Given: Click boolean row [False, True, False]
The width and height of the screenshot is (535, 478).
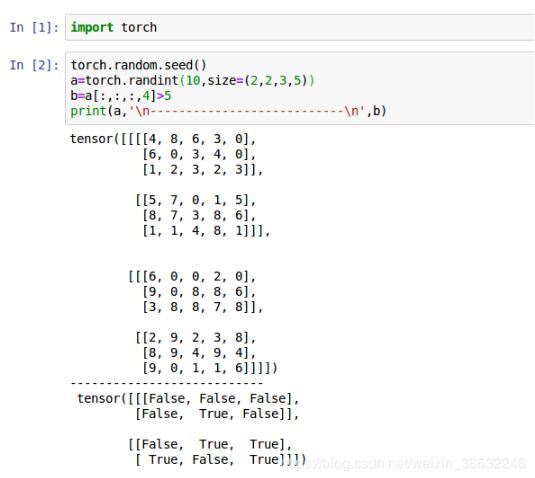Looking at the screenshot, I should pos(217,414).
